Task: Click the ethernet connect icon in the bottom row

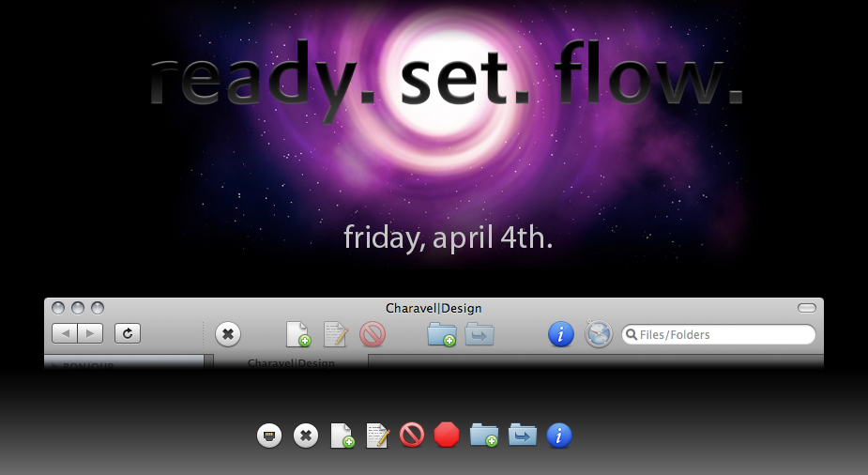Action: pyautogui.click(x=269, y=436)
